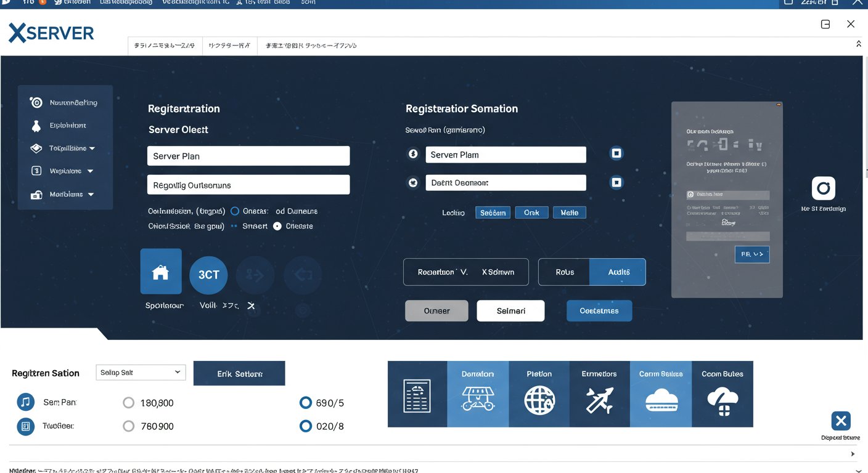Click the target icon at top of sidebar
868x473 pixels.
36,103
